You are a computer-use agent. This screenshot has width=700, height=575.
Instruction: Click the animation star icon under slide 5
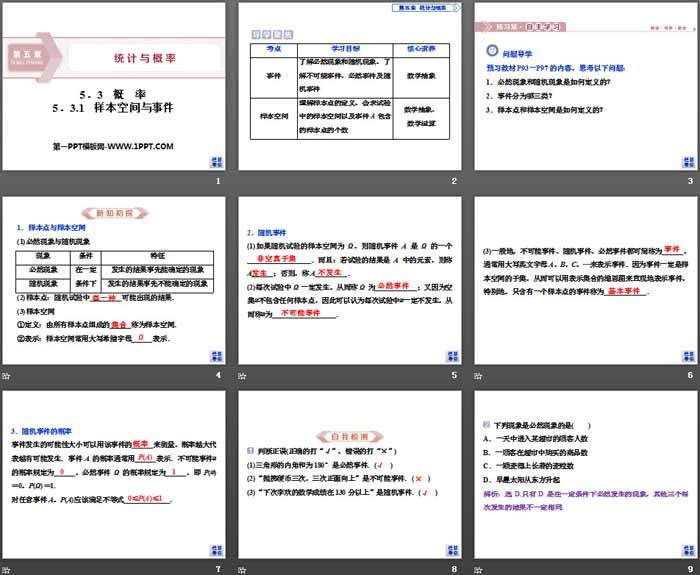point(242,375)
